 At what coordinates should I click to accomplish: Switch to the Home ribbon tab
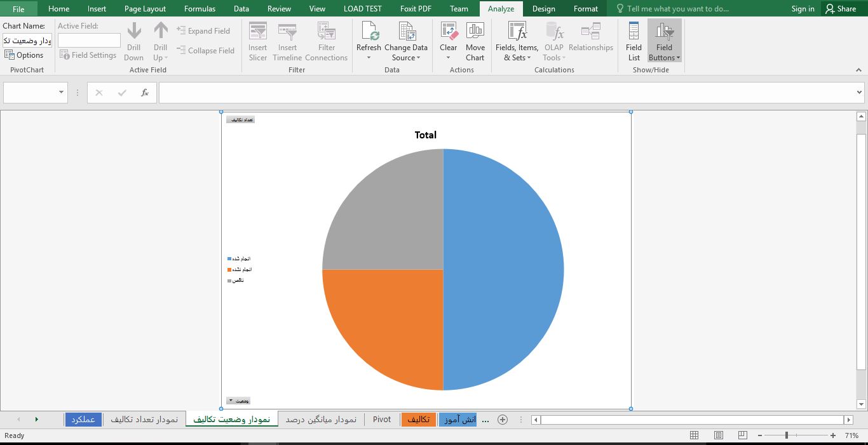click(58, 9)
